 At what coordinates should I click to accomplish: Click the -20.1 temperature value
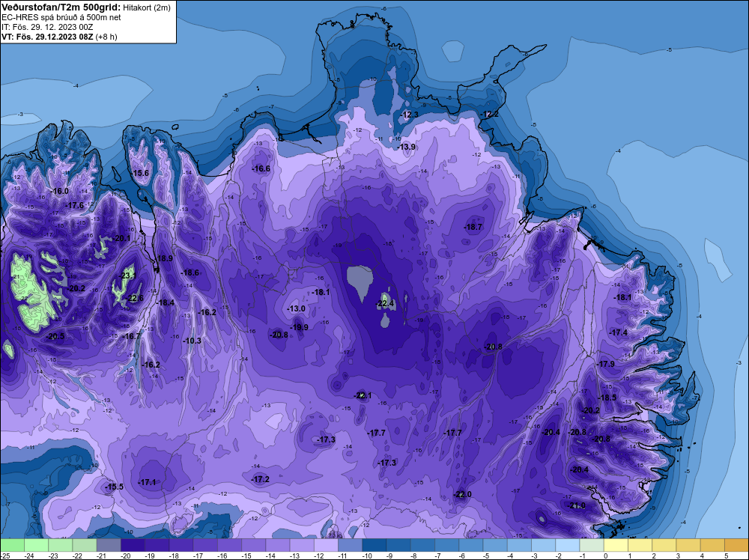pos(122,238)
